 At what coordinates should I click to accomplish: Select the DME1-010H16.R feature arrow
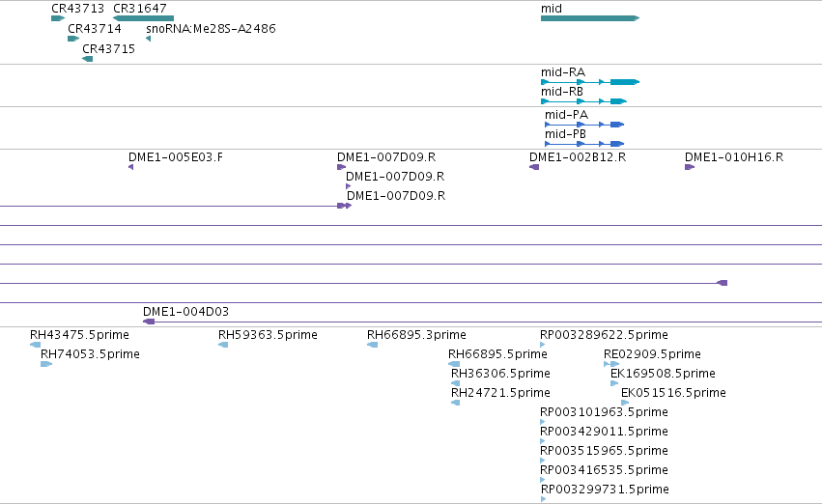(x=690, y=167)
